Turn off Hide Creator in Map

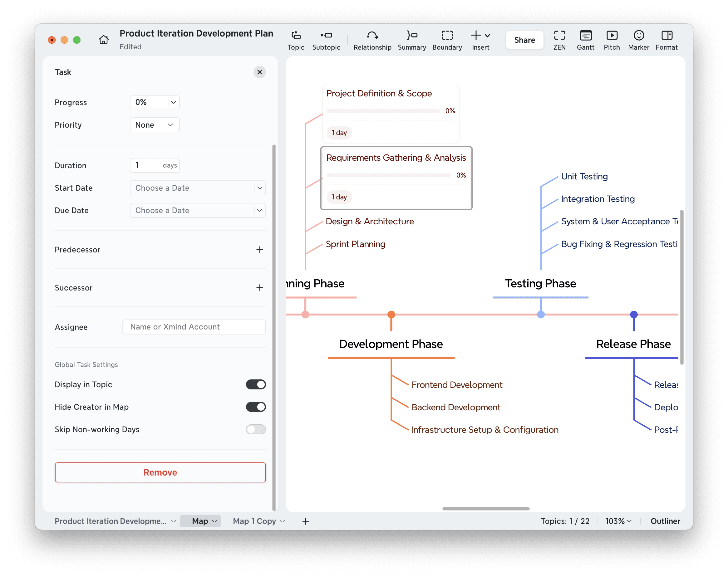(x=255, y=407)
